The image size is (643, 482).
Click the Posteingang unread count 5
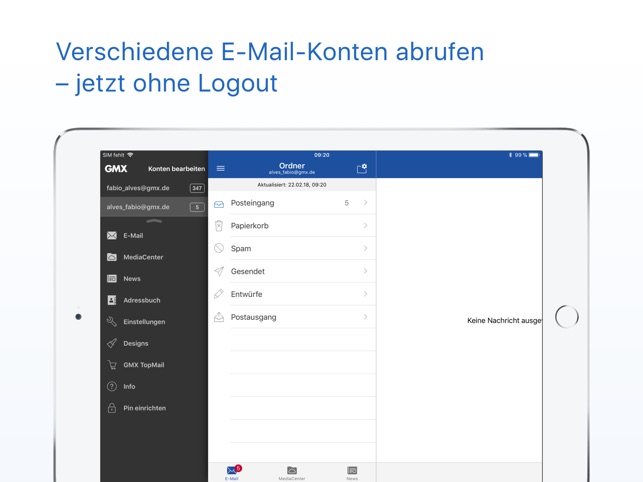pyautogui.click(x=347, y=203)
